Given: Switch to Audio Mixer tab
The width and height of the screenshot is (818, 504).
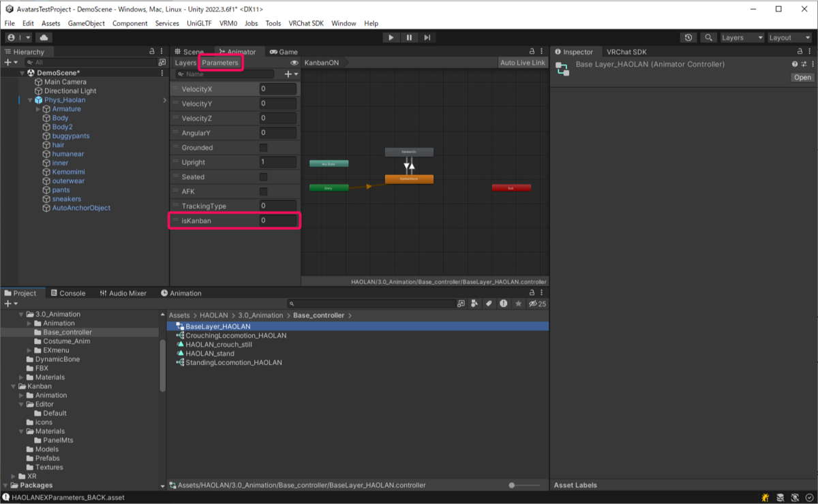Looking at the screenshot, I should (123, 293).
